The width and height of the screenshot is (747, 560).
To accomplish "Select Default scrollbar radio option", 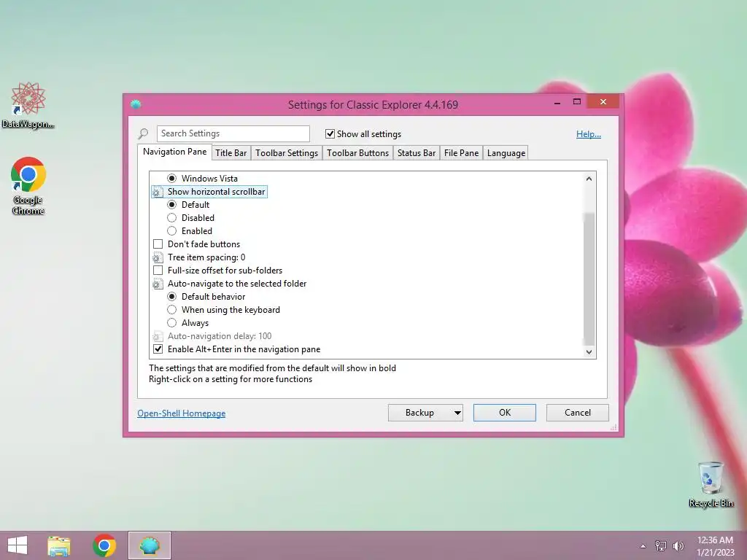I will tap(172, 205).
